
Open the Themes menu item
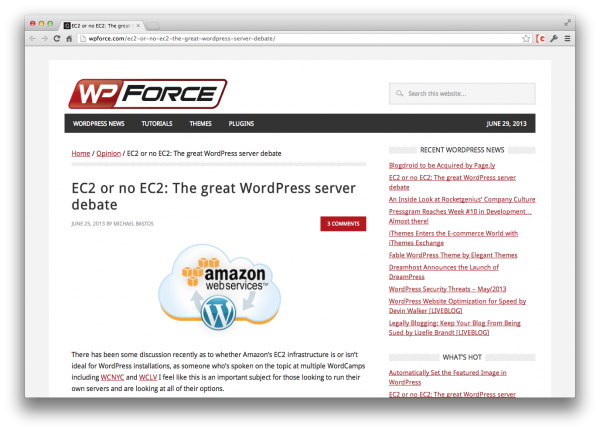tap(201, 124)
